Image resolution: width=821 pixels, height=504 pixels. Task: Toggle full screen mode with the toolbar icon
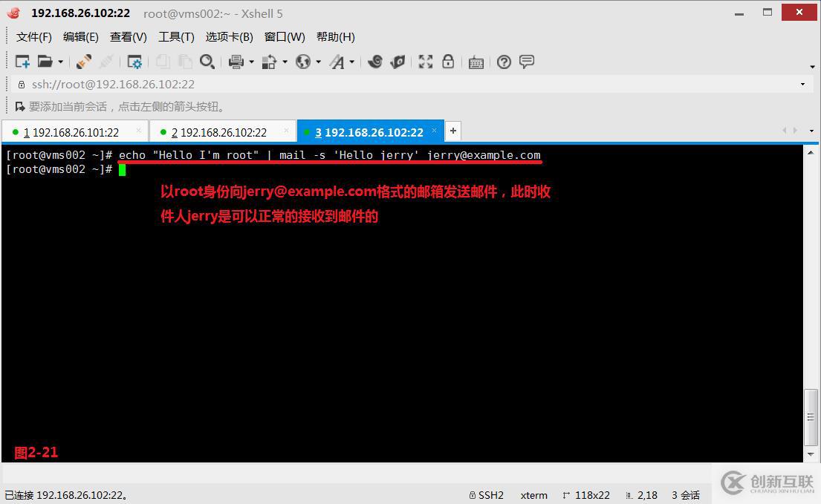click(425, 62)
